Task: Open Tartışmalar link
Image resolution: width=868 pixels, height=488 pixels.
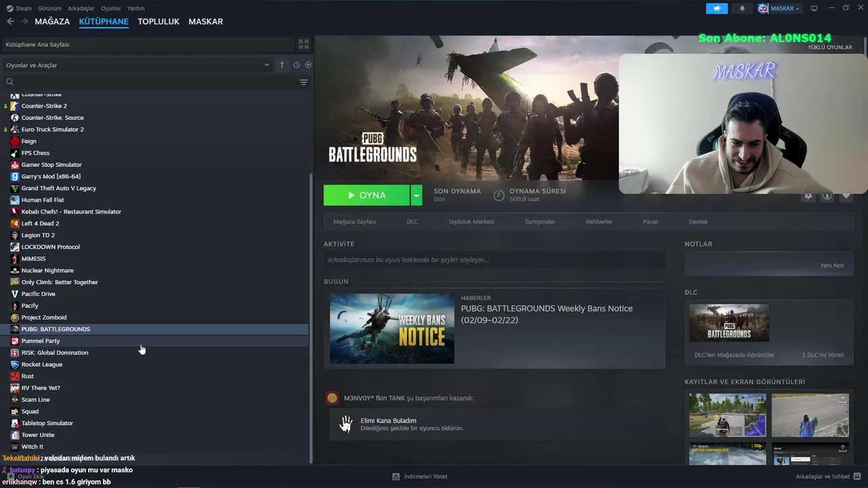Action: click(540, 222)
